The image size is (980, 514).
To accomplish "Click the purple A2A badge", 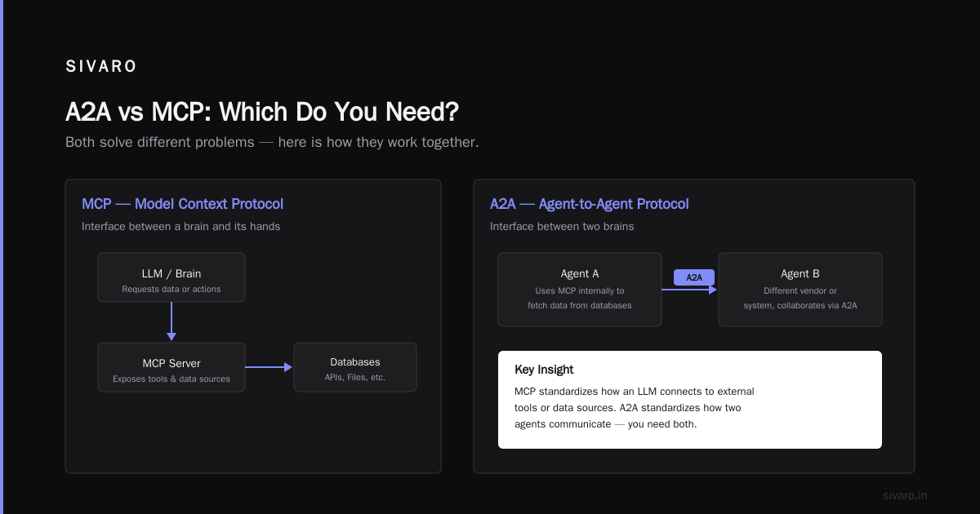I will (694, 277).
